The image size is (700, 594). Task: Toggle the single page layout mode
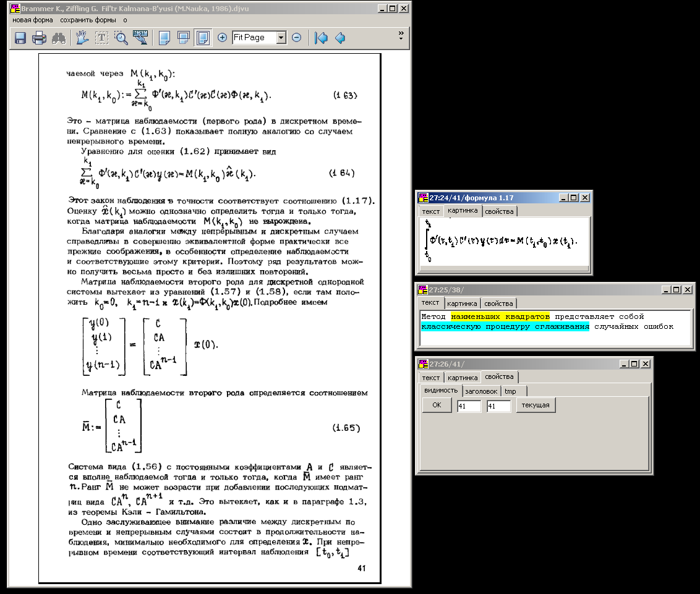164,38
